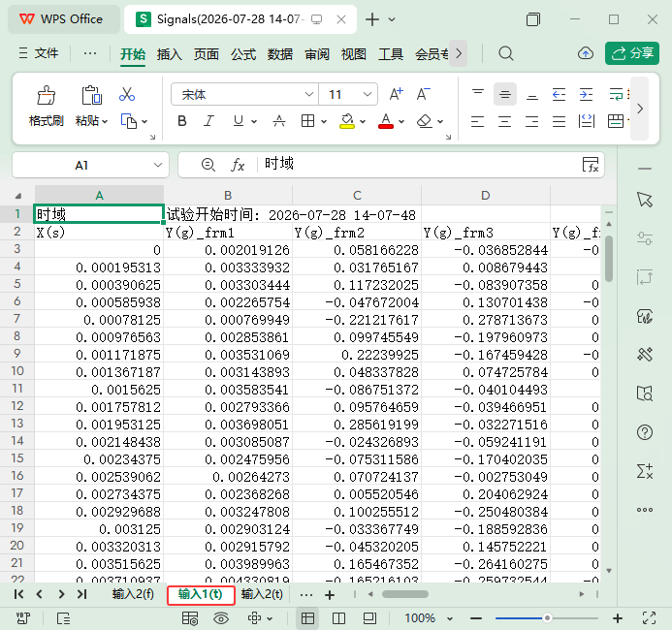This screenshot has height=630, width=672.
Task: Click the merge cells icon
Action: point(616,121)
